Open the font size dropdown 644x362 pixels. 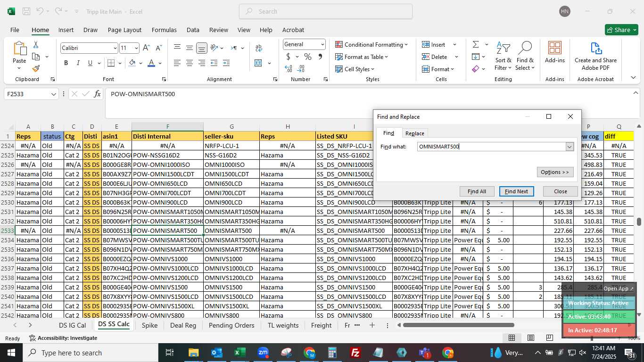click(x=136, y=48)
